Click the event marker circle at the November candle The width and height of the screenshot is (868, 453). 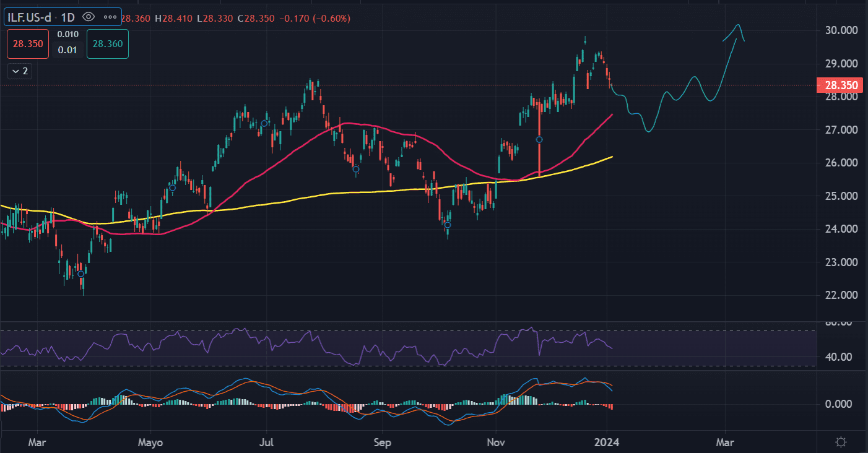pyautogui.click(x=539, y=140)
